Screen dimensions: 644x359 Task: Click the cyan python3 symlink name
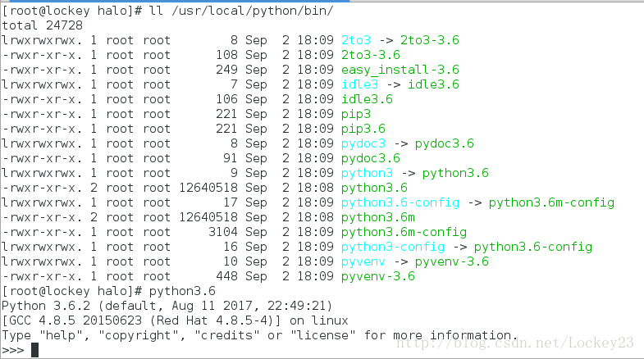[367, 173]
